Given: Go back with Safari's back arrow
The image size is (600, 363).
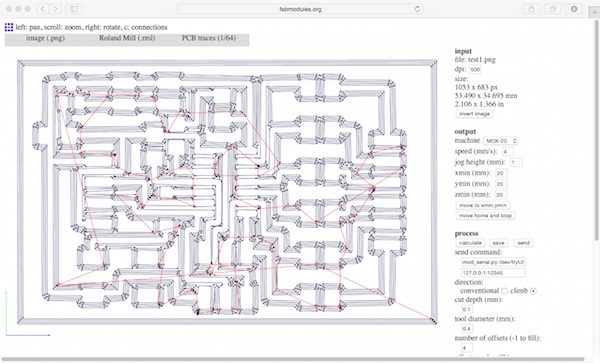Looking at the screenshot, I should click(43, 9).
